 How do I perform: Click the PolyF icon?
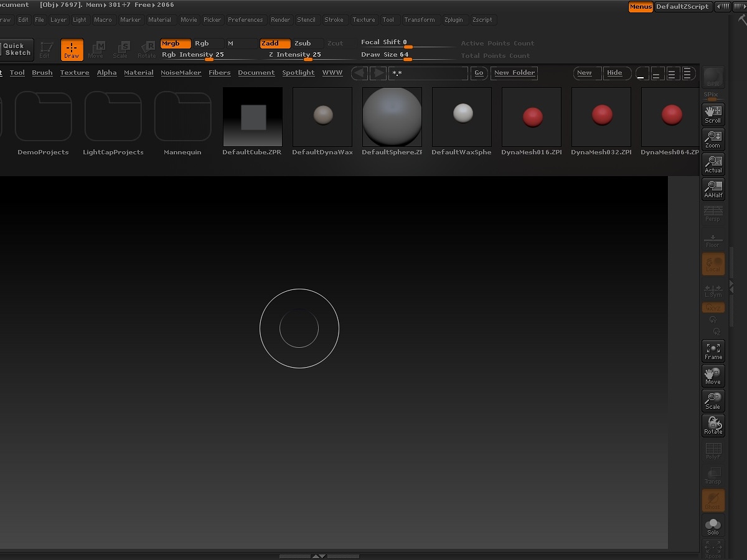tap(713, 450)
